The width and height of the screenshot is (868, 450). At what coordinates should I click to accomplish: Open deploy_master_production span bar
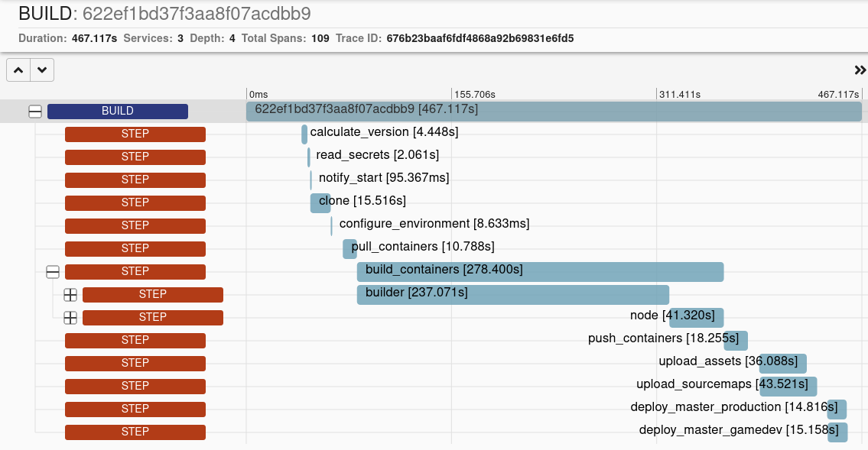(x=837, y=410)
